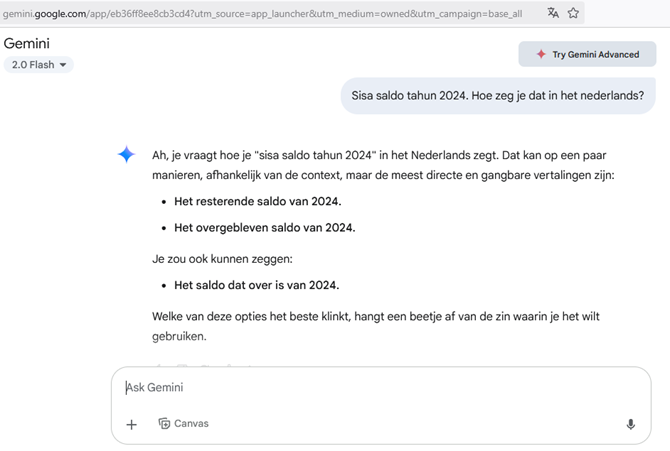The height and width of the screenshot is (451, 670).
Task: Click the plus icon to add files
Action: pyautogui.click(x=131, y=424)
